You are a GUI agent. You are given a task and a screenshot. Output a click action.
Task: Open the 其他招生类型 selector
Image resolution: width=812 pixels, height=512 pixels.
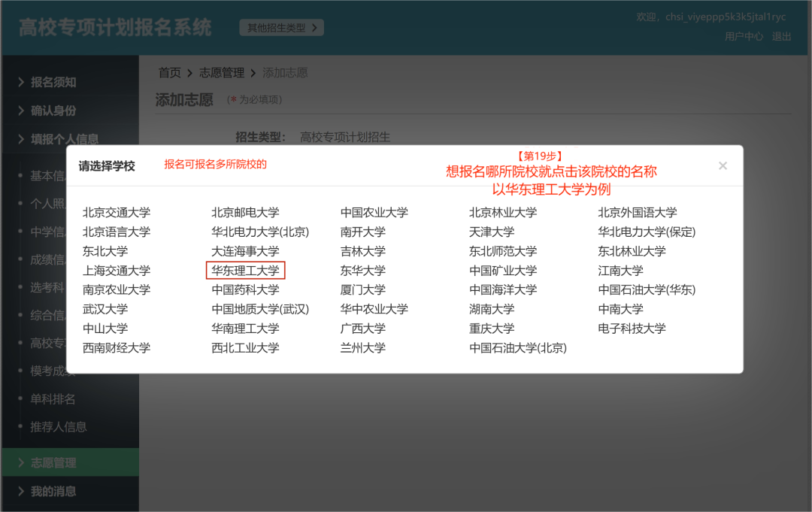click(x=280, y=26)
